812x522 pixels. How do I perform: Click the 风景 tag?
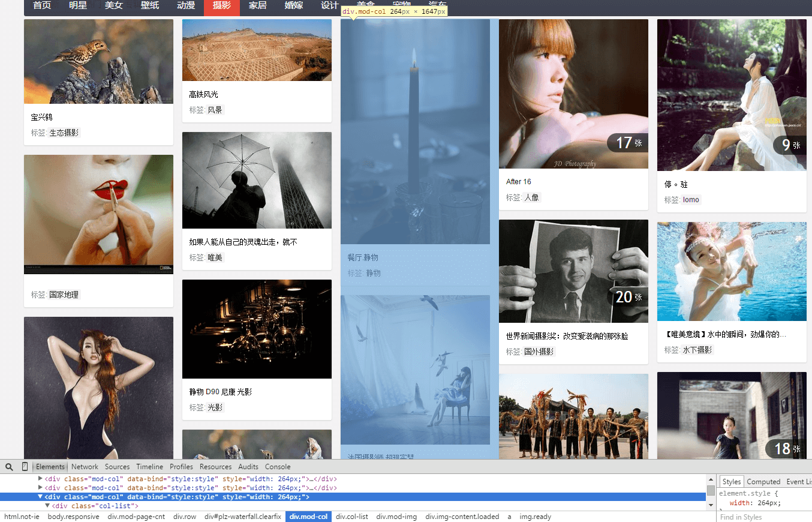click(x=215, y=110)
